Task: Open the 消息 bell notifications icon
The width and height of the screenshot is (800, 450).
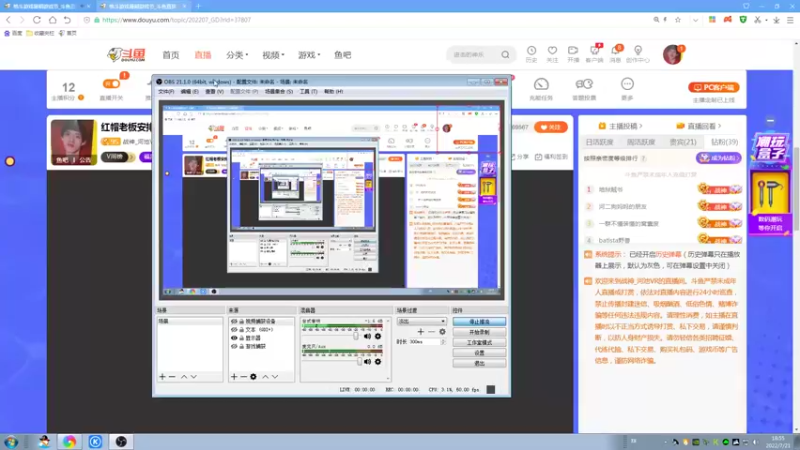Action: tap(615, 51)
